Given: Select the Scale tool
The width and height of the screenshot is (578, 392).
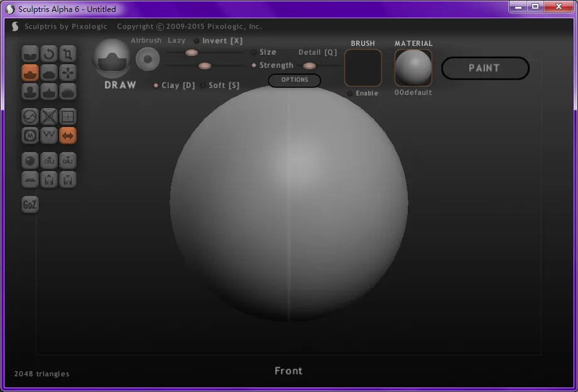Looking at the screenshot, I should pyautogui.click(x=68, y=54).
